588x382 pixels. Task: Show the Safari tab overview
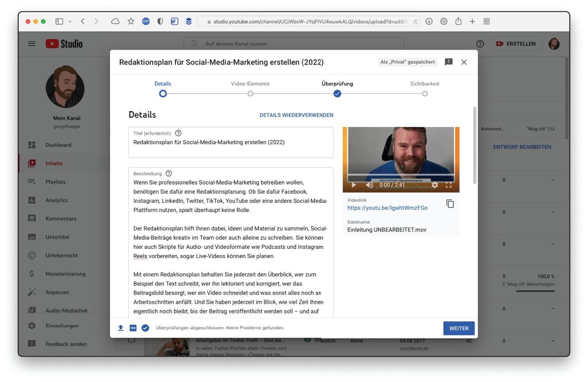487,22
